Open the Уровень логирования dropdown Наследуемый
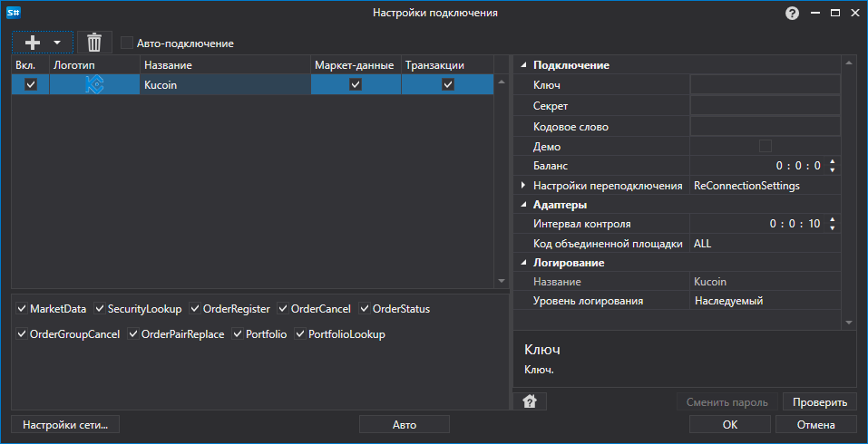 click(x=765, y=301)
